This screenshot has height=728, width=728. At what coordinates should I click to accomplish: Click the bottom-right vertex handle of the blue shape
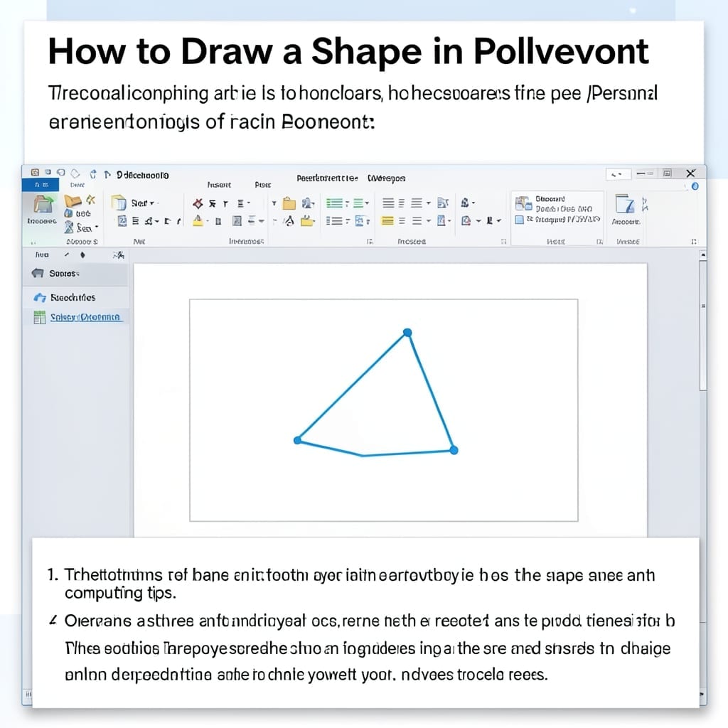pyautogui.click(x=454, y=450)
